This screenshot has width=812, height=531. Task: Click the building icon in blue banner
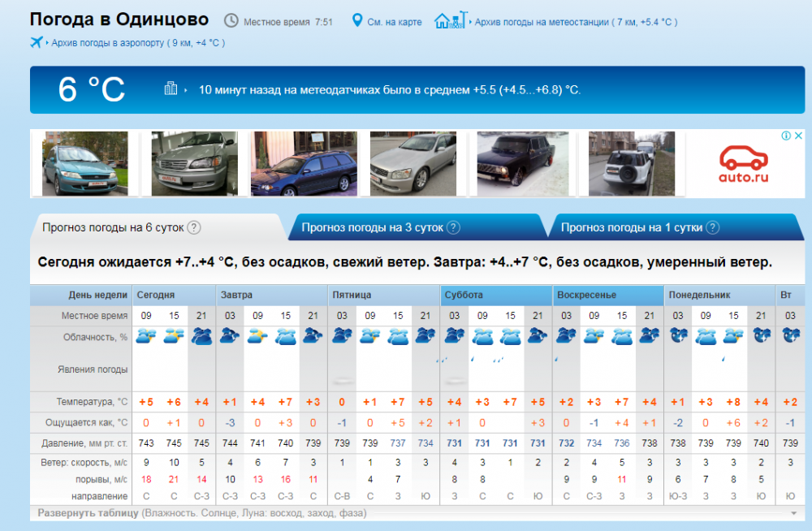171,89
